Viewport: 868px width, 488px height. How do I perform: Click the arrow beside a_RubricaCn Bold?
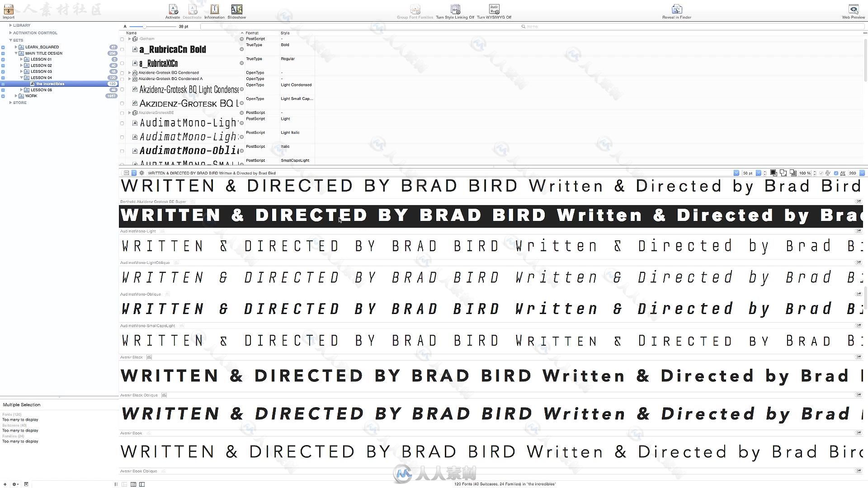click(241, 49)
